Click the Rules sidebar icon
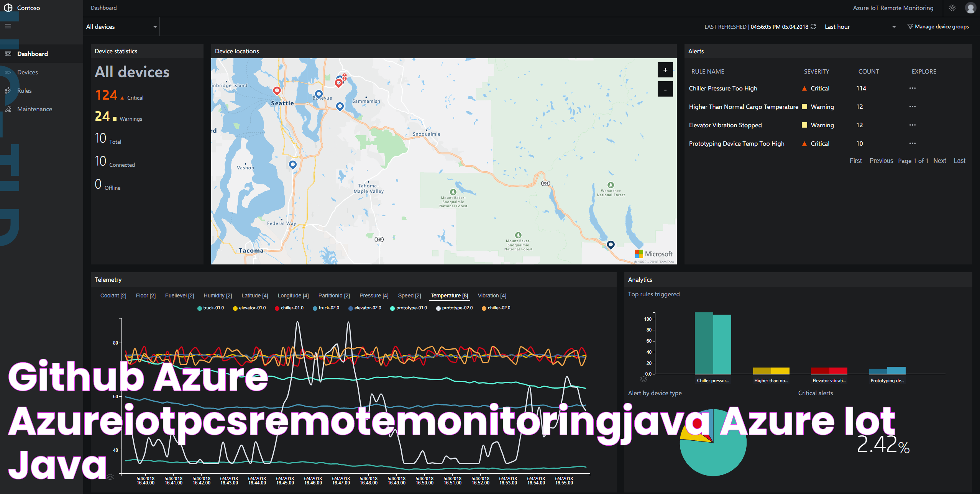 [8, 90]
